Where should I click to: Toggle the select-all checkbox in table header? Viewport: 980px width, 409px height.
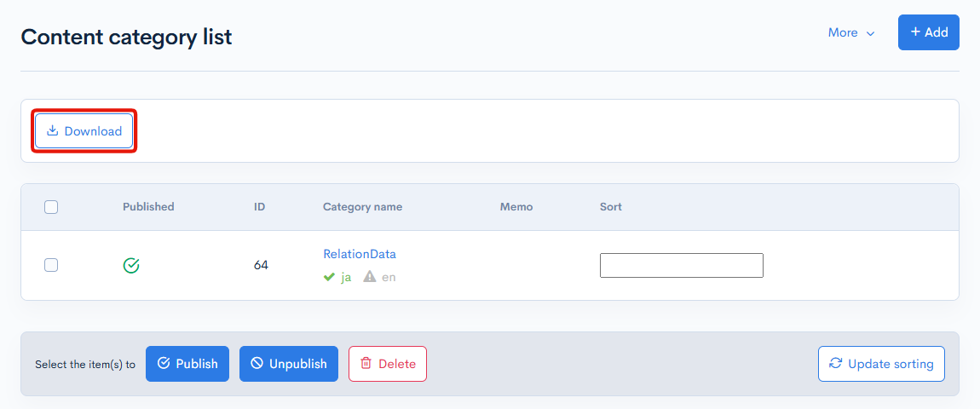pyautogui.click(x=51, y=207)
